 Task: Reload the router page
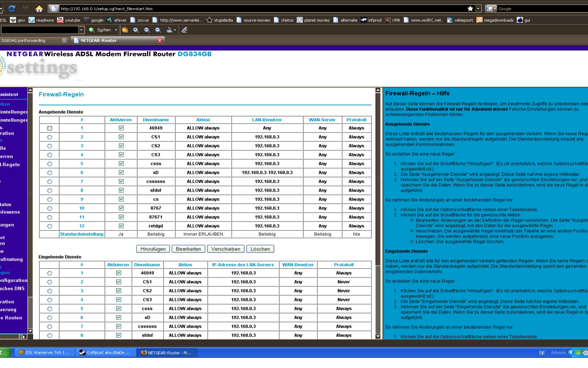(x=12, y=8)
